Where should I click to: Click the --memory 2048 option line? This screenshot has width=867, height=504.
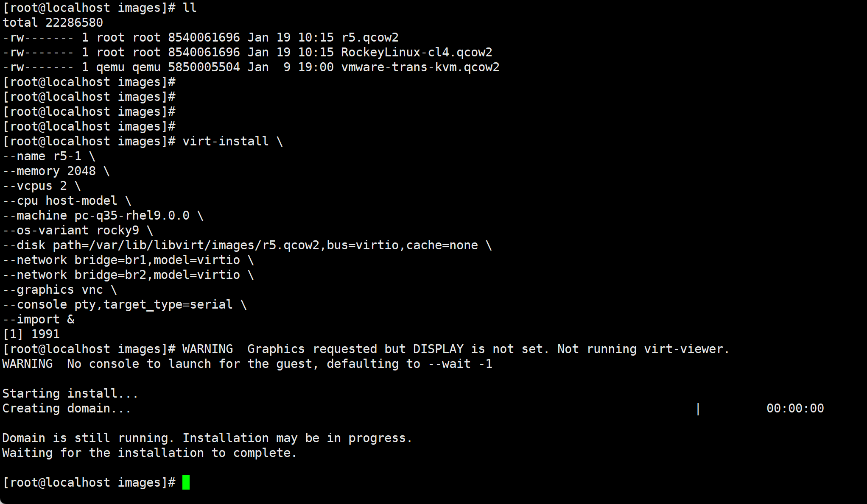(x=50, y=171)
